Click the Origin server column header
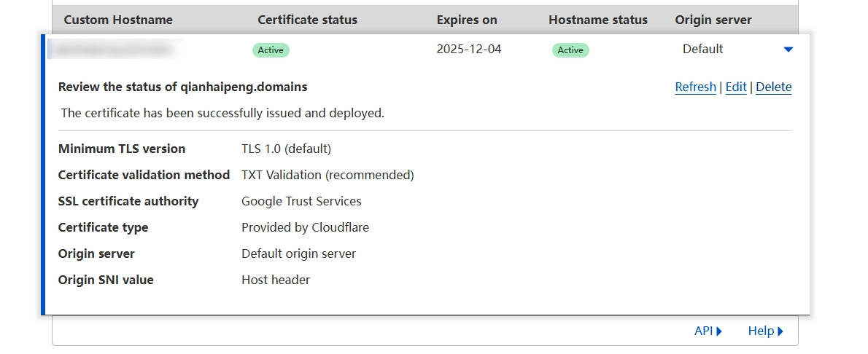 [x=713, y=20]
